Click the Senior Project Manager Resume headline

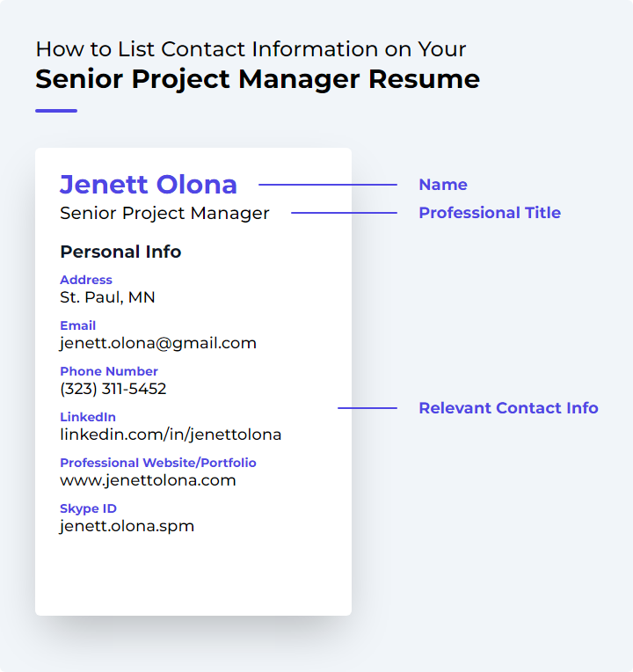coord(258,80)
